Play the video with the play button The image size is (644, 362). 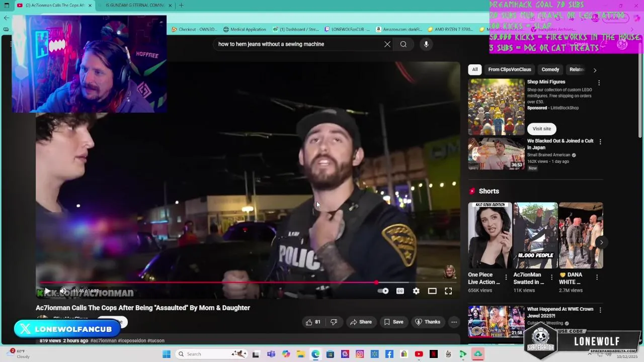47,291
